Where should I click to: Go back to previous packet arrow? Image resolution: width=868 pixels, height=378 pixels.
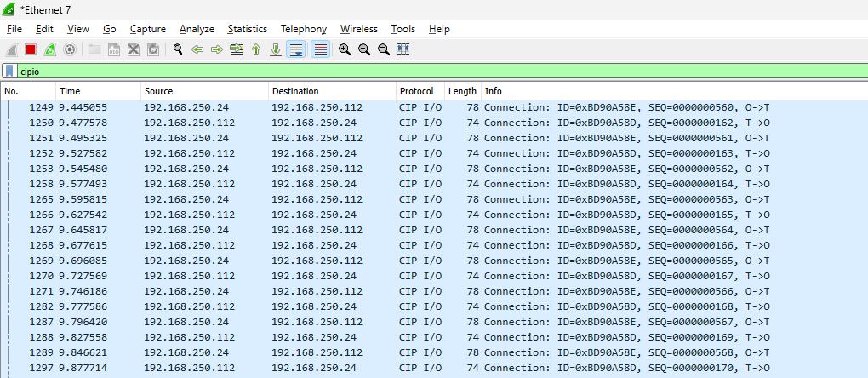(x=197, y=49)
